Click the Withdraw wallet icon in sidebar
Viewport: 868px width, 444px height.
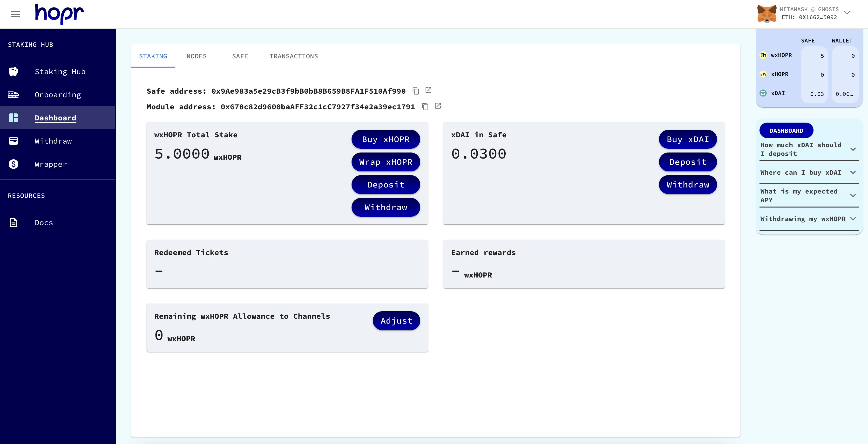14,141
